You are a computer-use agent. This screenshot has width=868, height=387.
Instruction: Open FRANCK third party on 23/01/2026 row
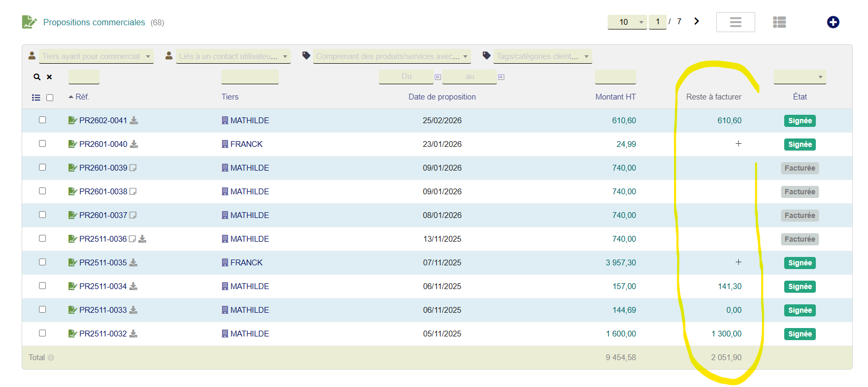[246, 144]
